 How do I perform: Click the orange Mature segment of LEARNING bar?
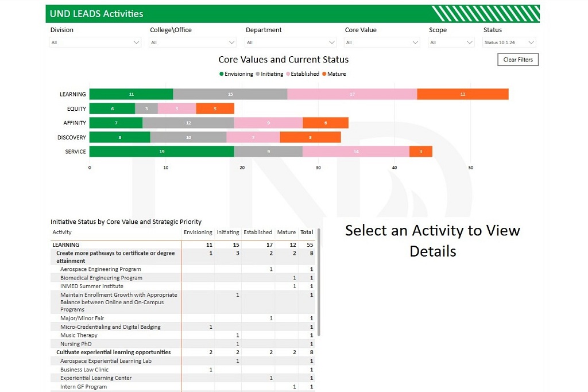click(x=462, y=94)
